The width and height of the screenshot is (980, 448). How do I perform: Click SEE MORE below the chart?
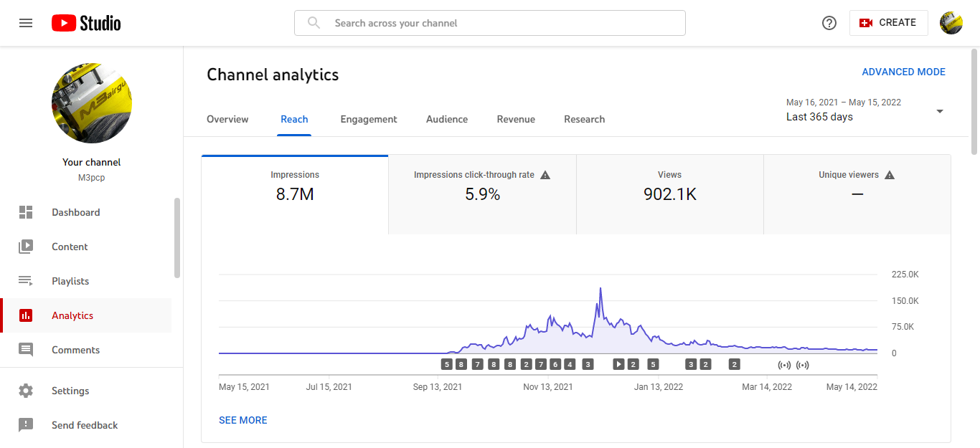tap(243, 420)
